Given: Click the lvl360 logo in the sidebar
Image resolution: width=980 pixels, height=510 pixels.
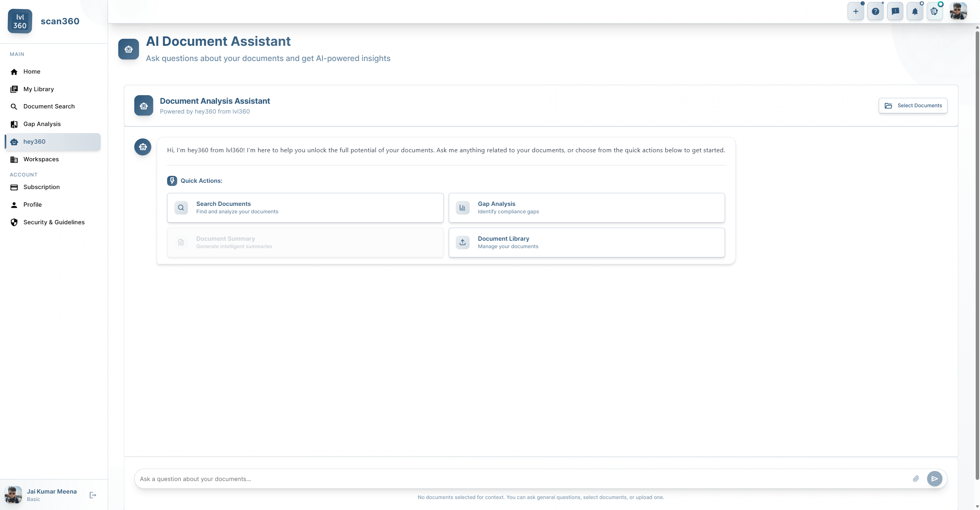Looking at the screenshot, I should click(x=20, y=21).
